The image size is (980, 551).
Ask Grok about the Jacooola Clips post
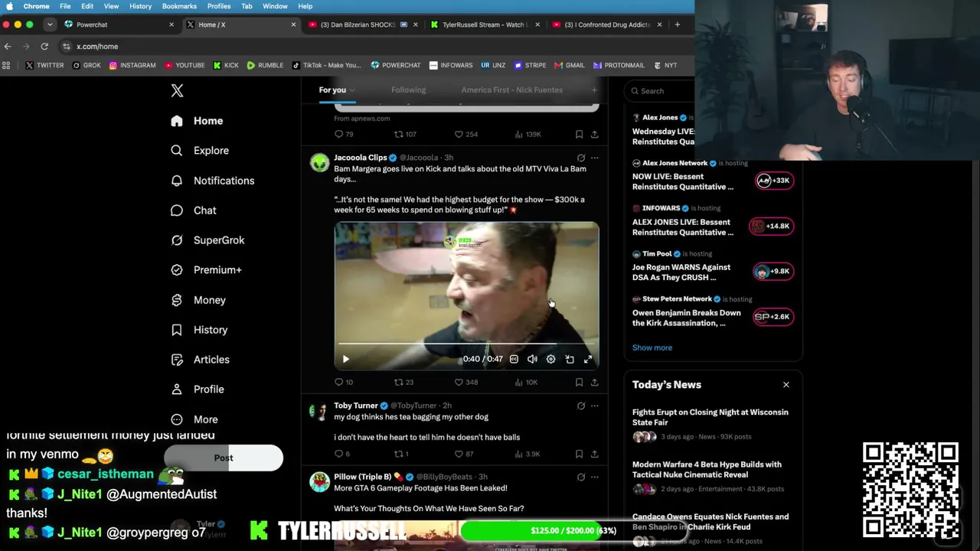point(580,158)
